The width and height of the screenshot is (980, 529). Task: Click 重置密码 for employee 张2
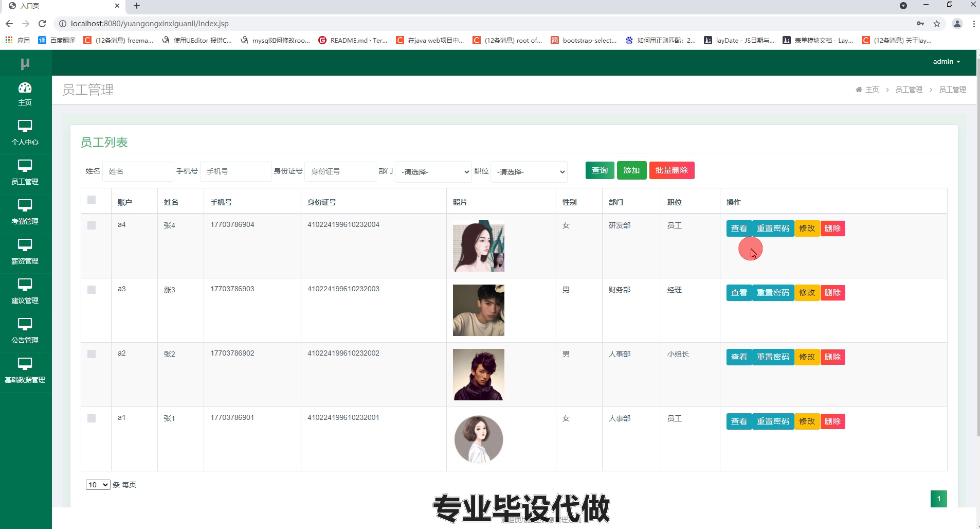[x=773, y=357]
